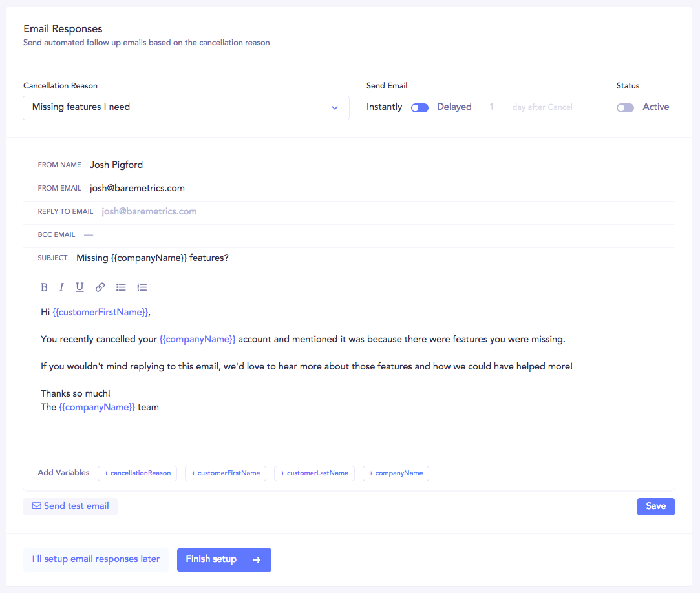
Task: Add the customerLastName variable
Action: pos(314,473)
